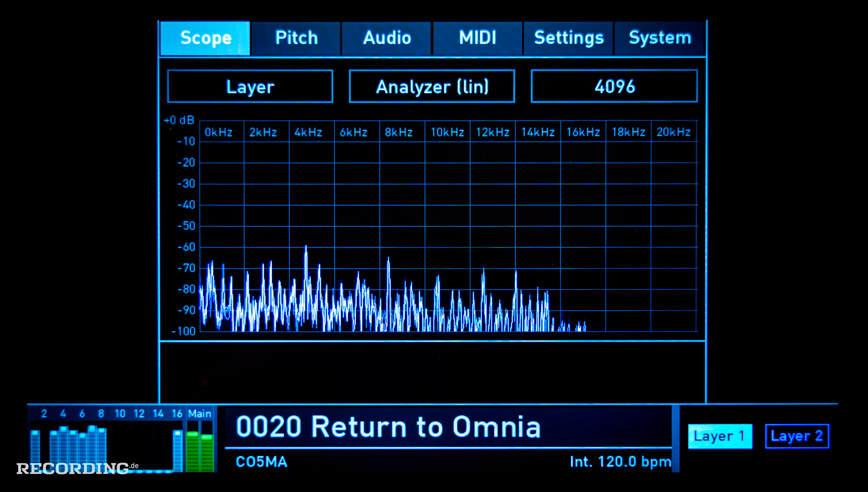The width and height of the screenshot is (868, 492).
Task: Click the channel 8 level meter
Action: 102,448
